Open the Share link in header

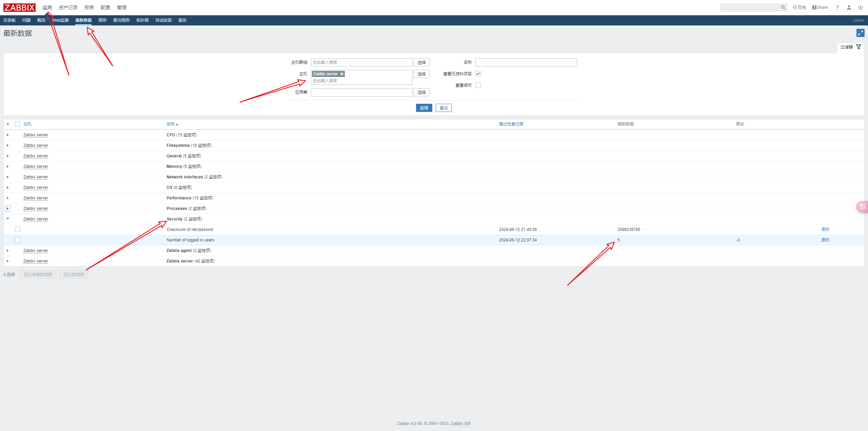pyautogui.click(x=820, y=7)
